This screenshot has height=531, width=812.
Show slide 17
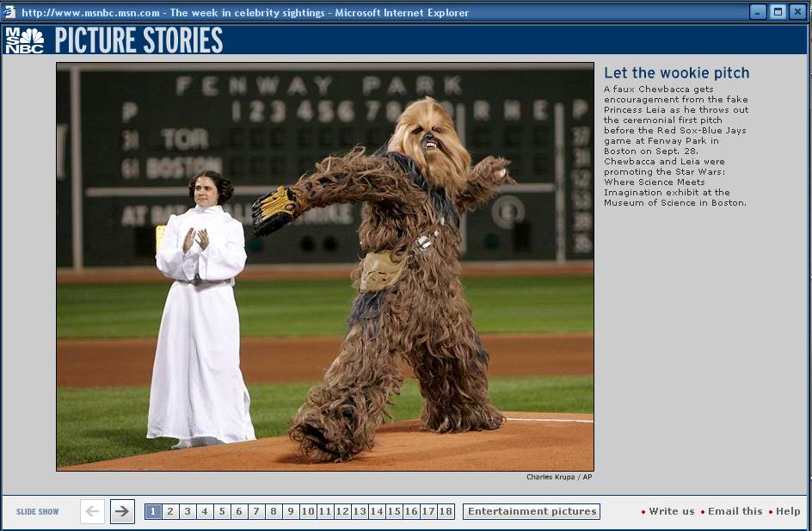428,511
